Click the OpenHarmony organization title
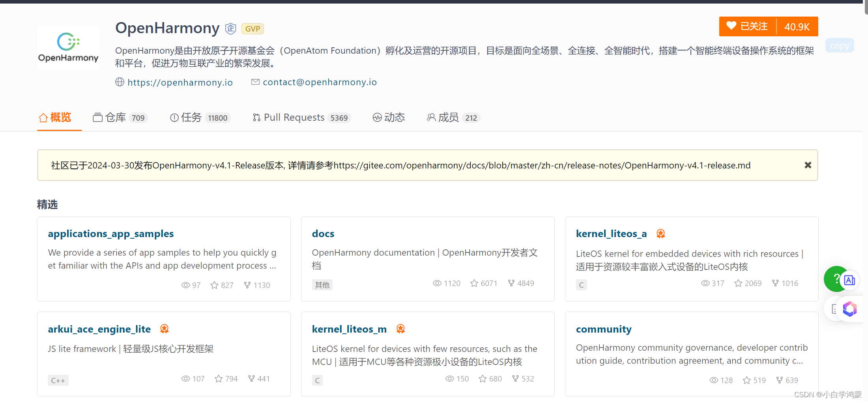 (x=167, y=28)
